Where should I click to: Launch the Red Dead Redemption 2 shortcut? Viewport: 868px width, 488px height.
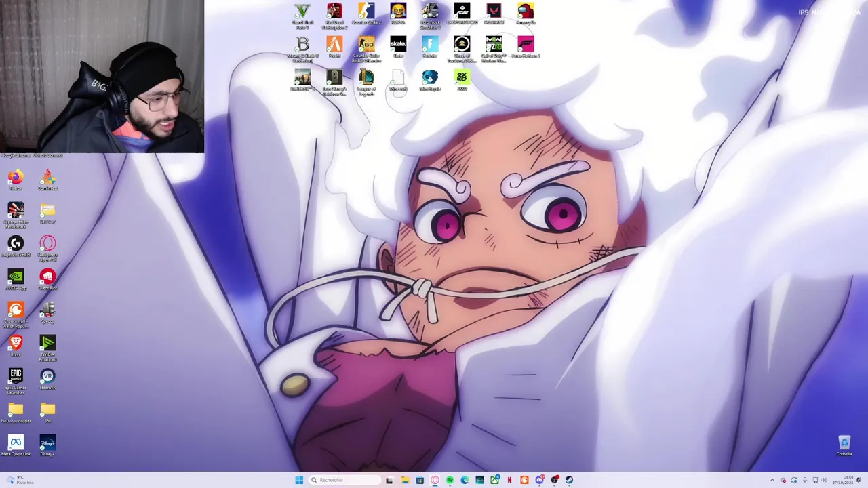334,16
